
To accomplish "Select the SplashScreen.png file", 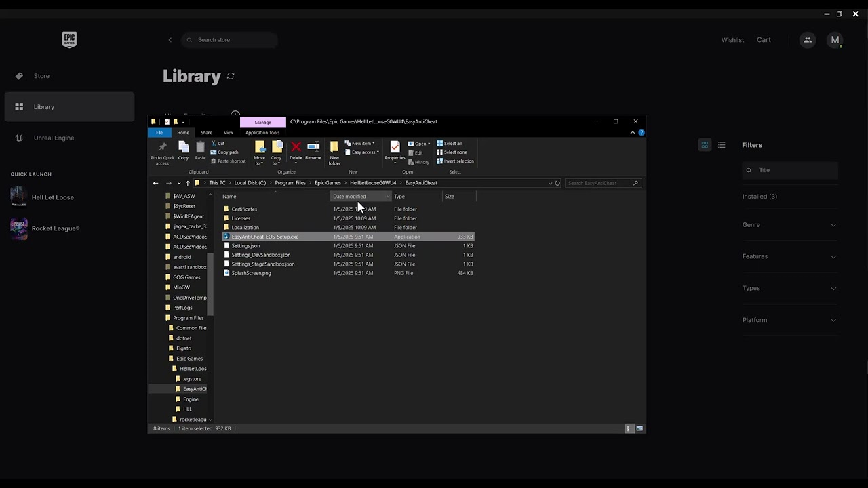I will pyautogui.click(x=251, y=273).
